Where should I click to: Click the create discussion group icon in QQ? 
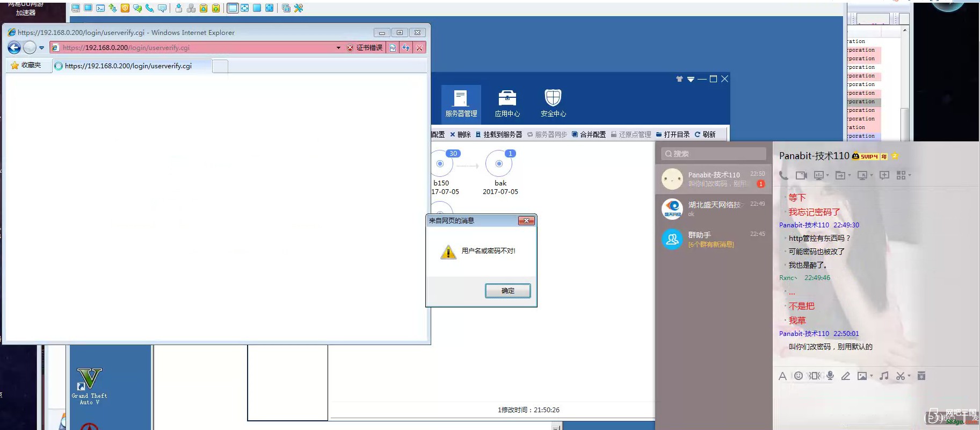click(884, 175)
